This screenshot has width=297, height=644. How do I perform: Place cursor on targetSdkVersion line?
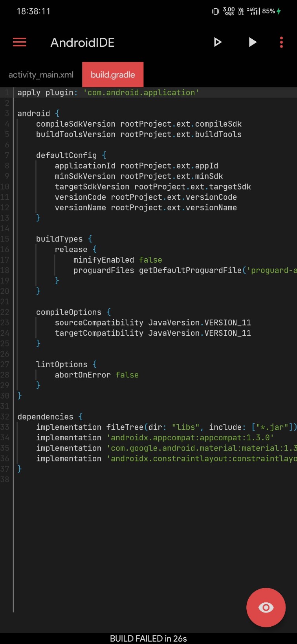pos(153,187)
